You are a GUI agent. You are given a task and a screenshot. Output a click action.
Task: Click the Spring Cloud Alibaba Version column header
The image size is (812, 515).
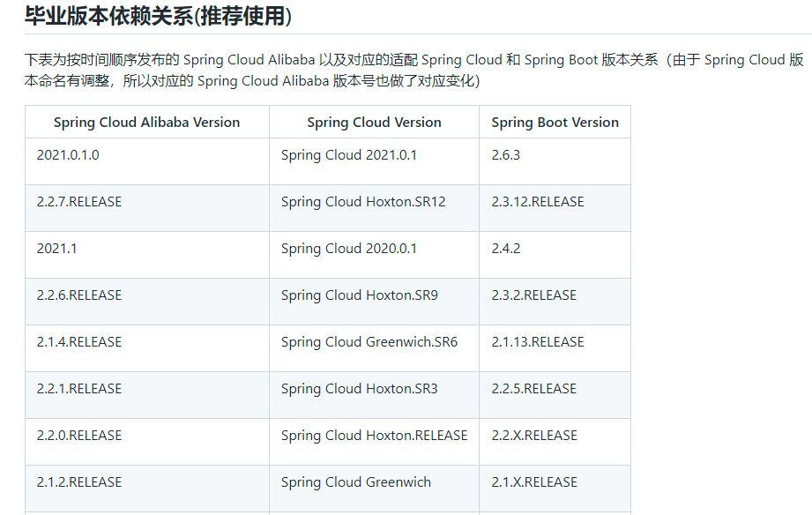(146, 123)
